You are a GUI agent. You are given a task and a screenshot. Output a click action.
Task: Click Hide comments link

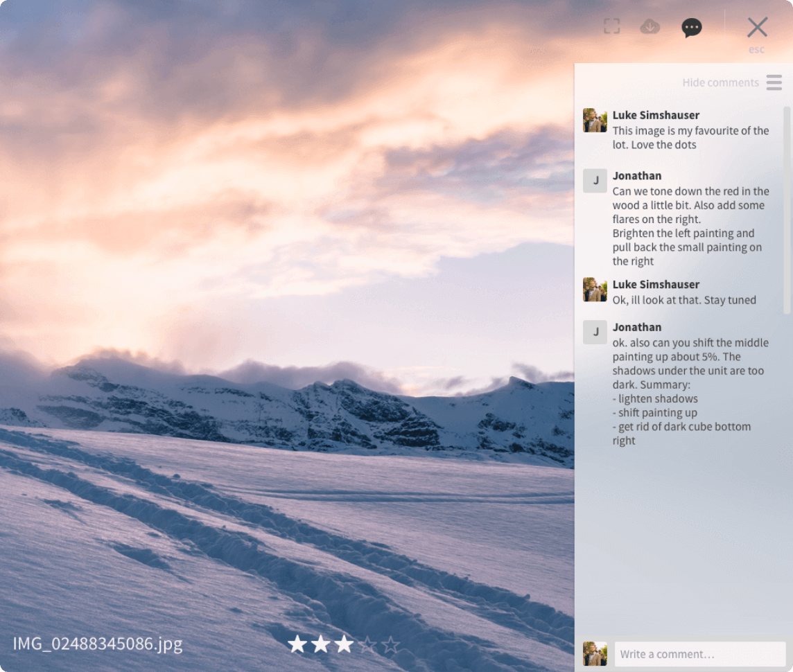click(x=720, y=82)
